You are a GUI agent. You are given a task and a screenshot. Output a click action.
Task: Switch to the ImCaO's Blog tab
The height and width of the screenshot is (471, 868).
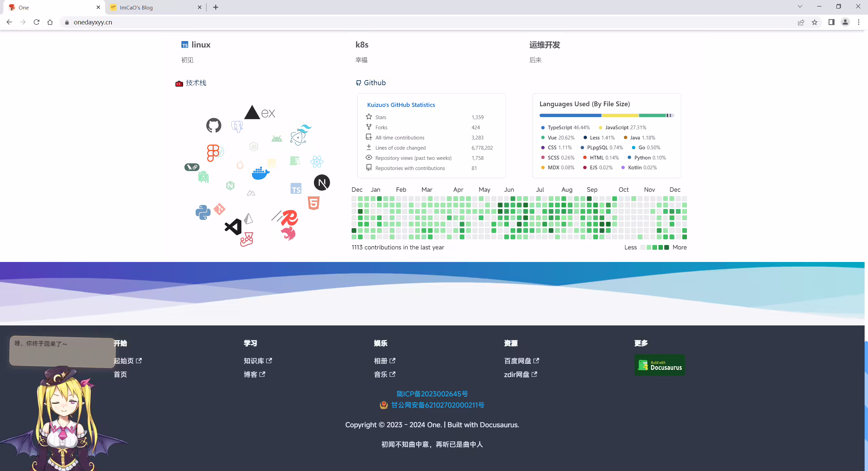[156, 7]
